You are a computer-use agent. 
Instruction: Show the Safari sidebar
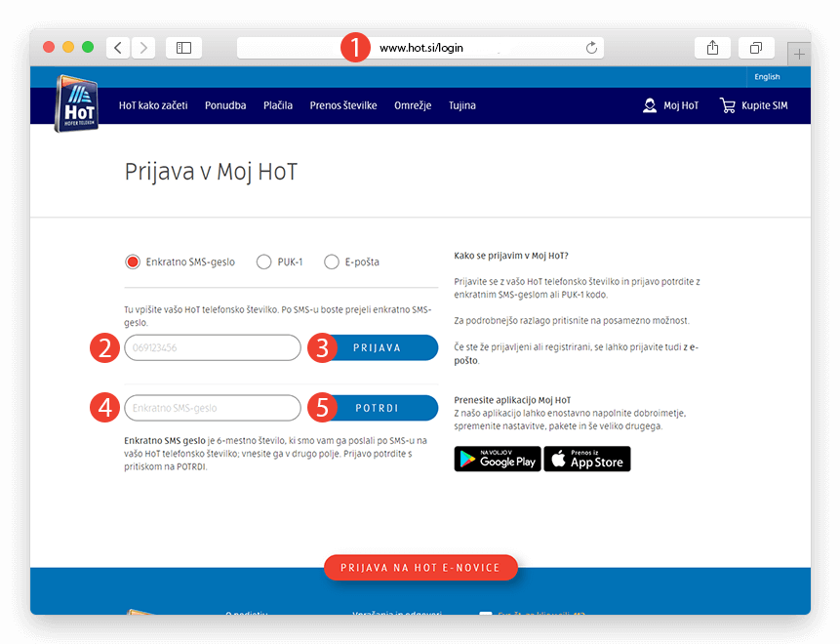(183, 48)
